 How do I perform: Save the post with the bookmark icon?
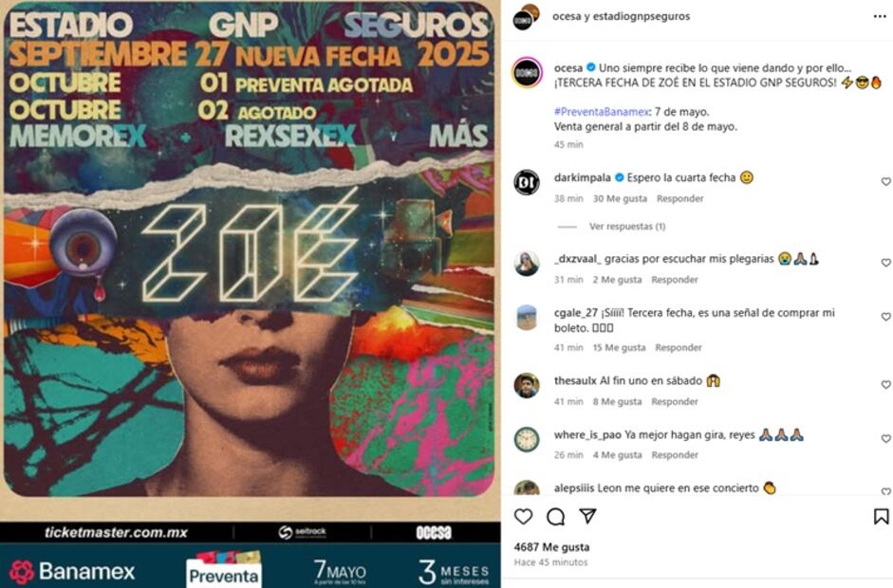(881, 516)
